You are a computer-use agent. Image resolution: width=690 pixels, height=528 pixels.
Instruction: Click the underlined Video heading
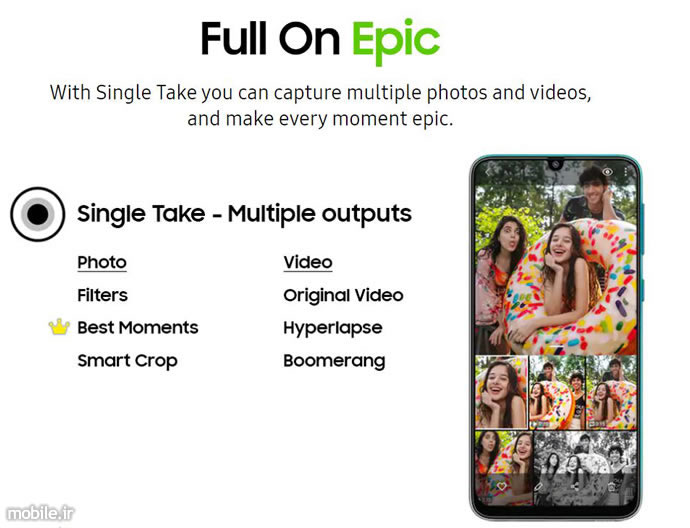(308, 263)
